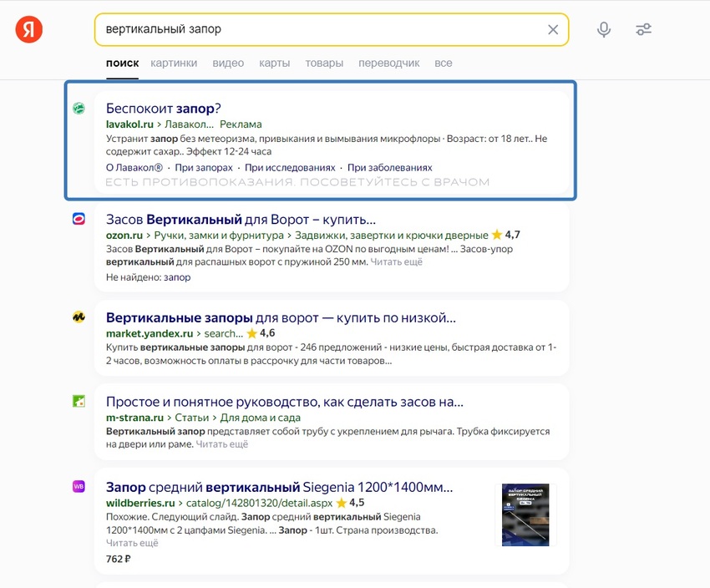Open the видео search tab
Viewport: 710px width, 588px height.
[227, 62]
